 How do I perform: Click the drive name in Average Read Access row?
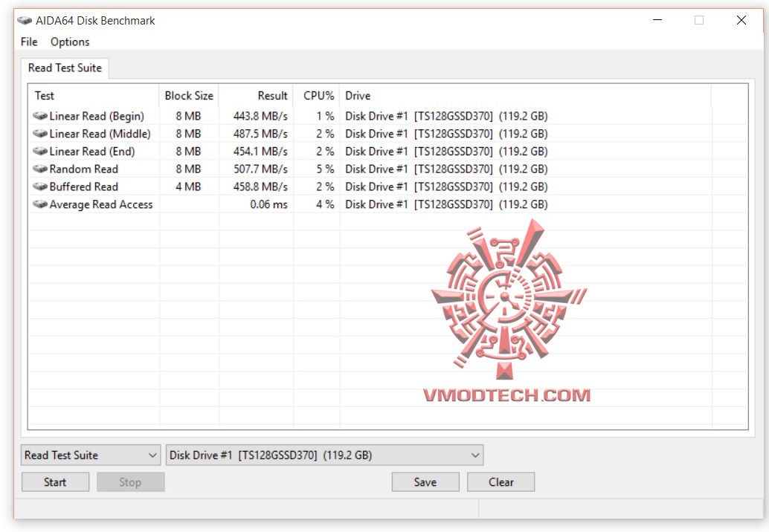(x=446, y=205)
